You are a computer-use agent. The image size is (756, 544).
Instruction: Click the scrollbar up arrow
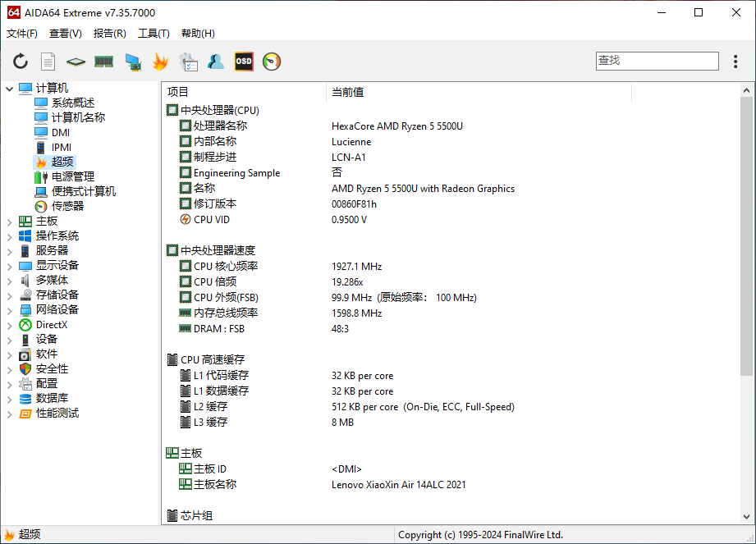pyautogui.click(x=746, y=90)
